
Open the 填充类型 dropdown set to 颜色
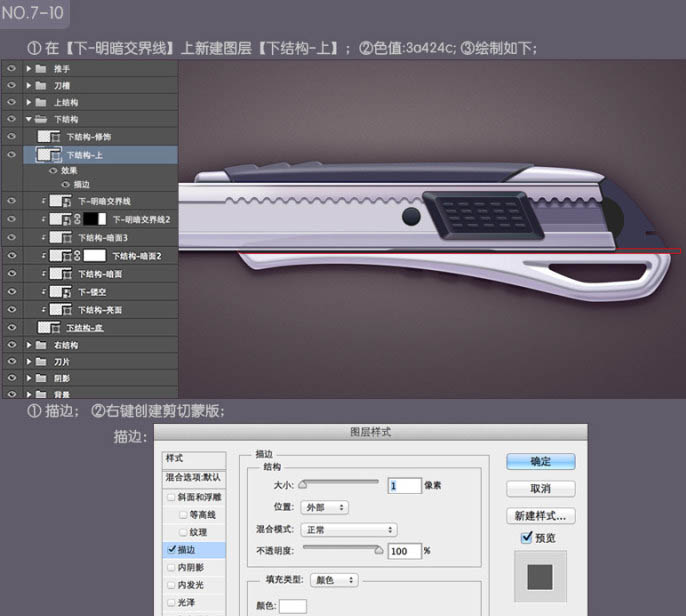[334, 580]
